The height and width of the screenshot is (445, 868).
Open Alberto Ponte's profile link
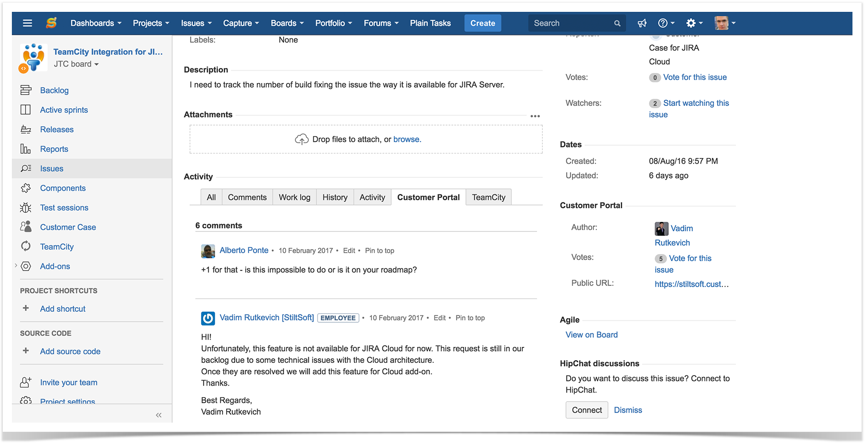coord(244,250)
